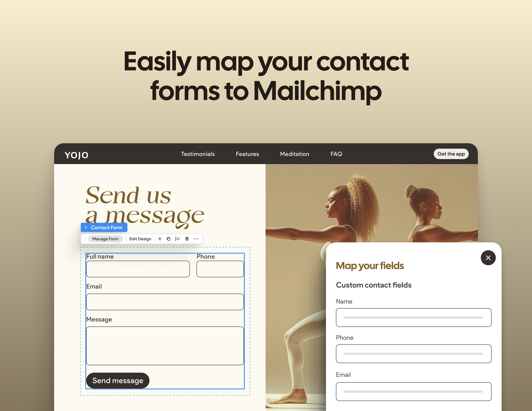Click the Get the app button

(x=451, y=154)
